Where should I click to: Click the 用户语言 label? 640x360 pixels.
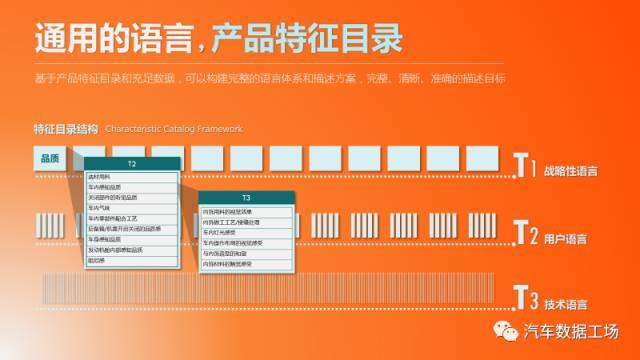pyautogui.click(x=565, y=239)
